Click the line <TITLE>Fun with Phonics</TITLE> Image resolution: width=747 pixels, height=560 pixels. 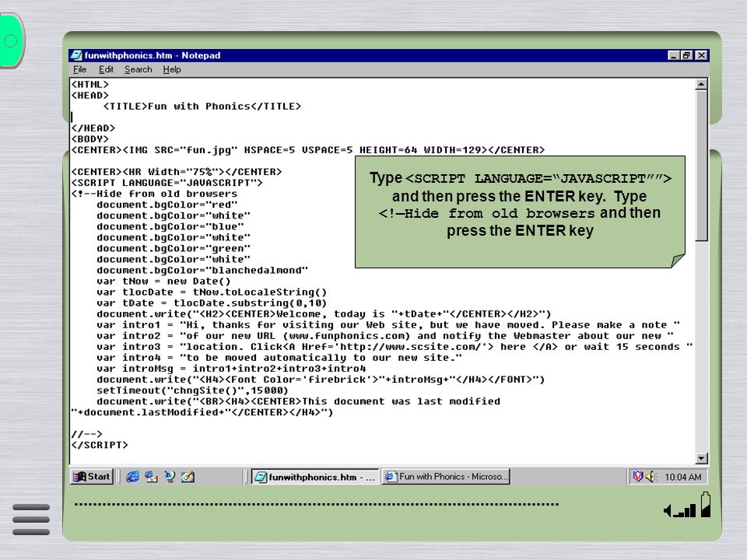click(202, 107)
